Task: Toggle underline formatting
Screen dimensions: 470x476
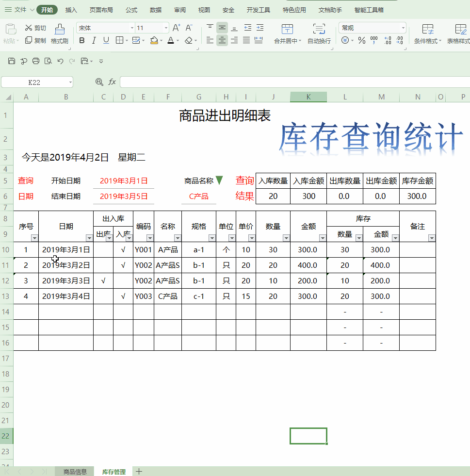Action: pyautogui.click(x=106, y=40)
